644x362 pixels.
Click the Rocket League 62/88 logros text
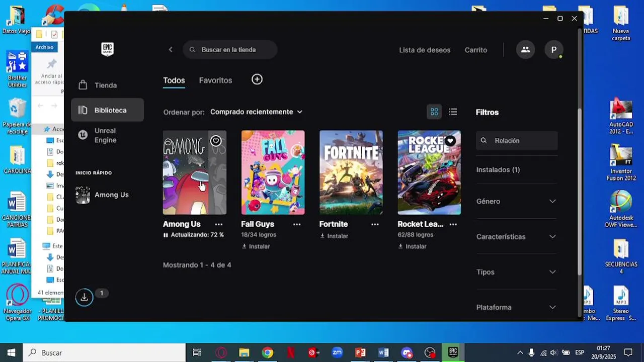point(415,235)
